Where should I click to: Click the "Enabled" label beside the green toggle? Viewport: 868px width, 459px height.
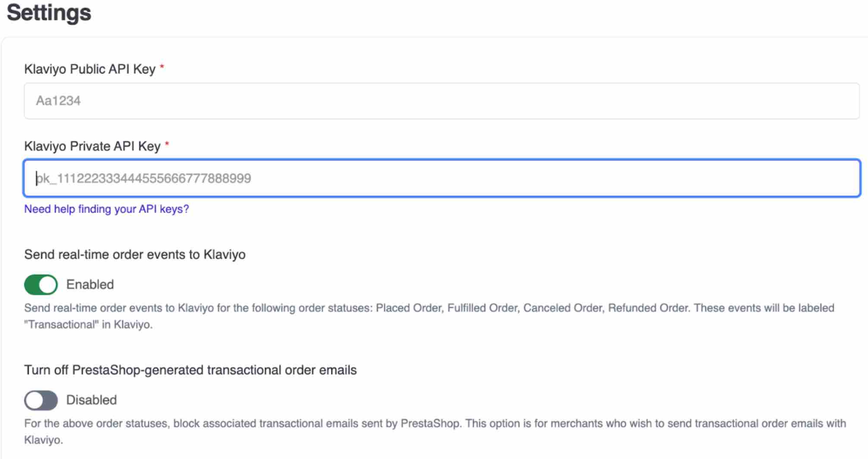pyautogui.click(x=90, y=285)
